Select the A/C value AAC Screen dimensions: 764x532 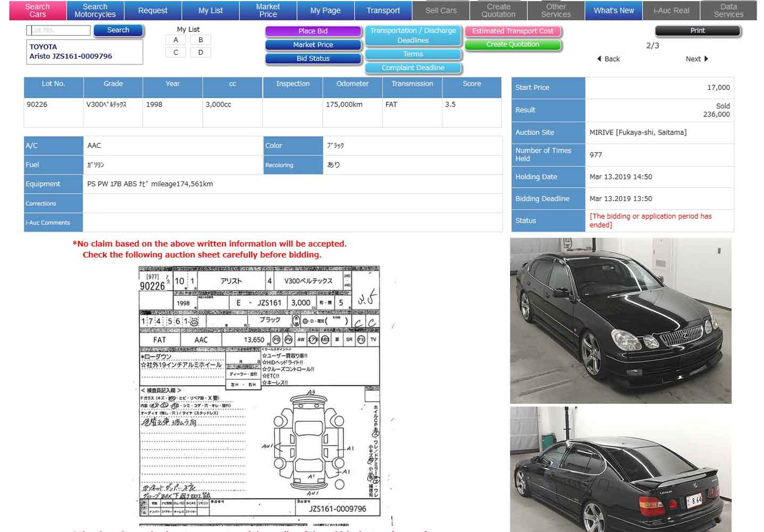(x=94, y=146)
